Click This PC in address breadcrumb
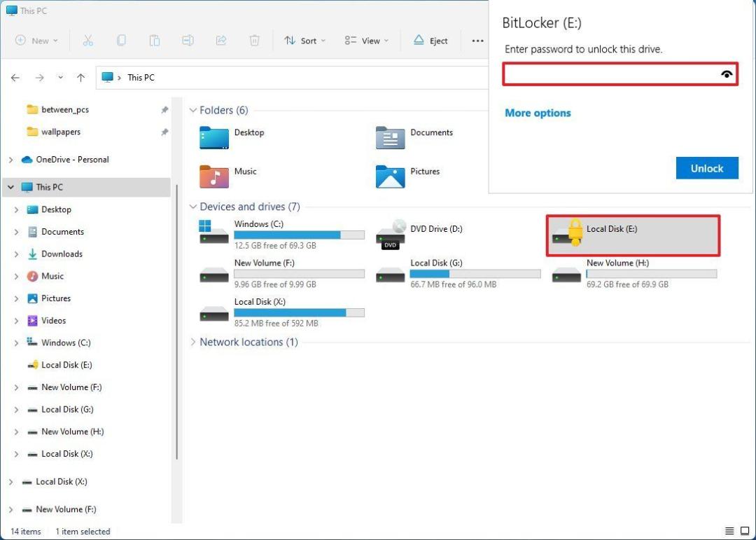Viewport: 756px width, 540px height. pos(141,78)
